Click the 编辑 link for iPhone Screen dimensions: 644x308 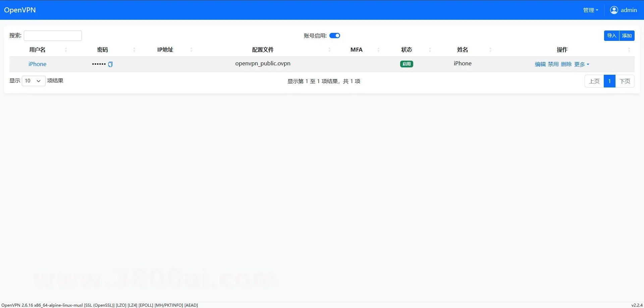point(540,64)
